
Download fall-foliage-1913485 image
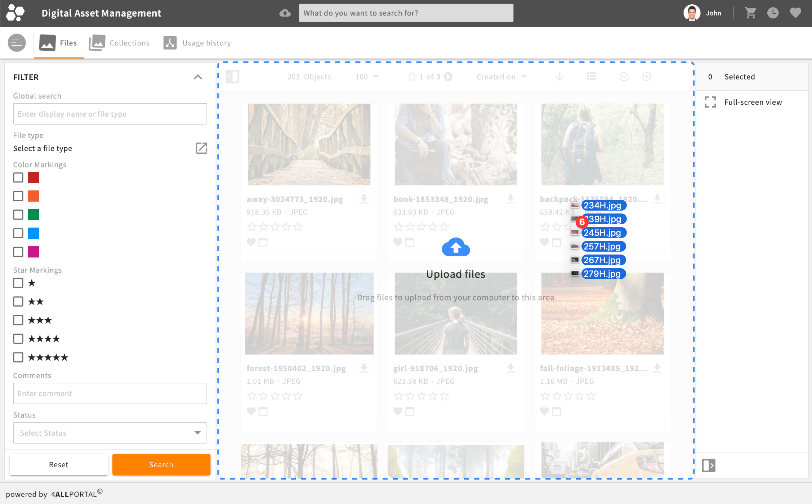click(657, 368)
